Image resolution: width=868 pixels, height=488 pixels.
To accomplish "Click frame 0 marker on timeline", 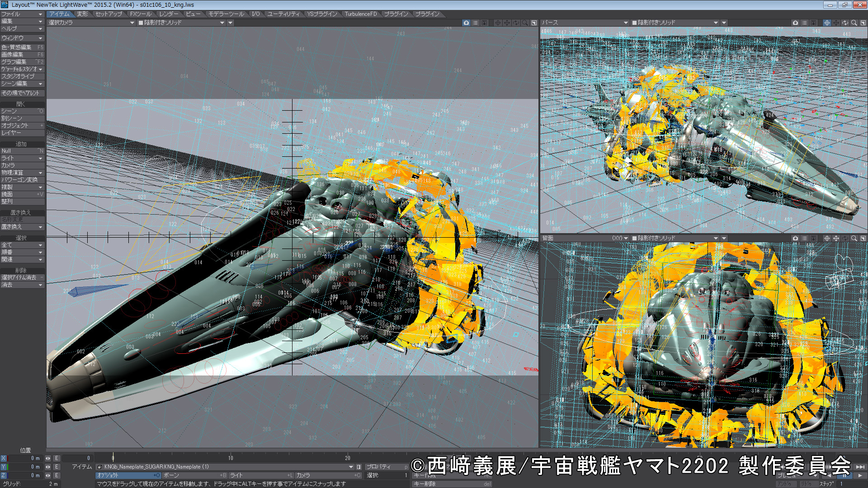I will pyautogui.click(x=113, y=458).
